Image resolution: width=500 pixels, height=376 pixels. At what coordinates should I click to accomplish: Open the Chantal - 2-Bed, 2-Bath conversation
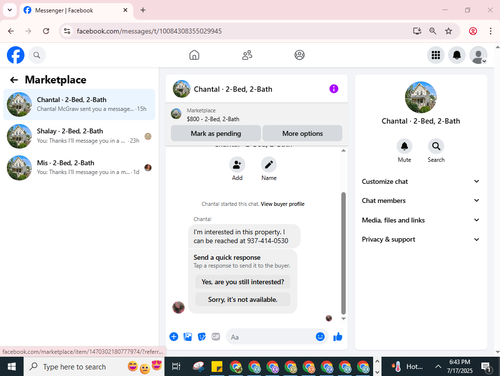pos(79,104)
